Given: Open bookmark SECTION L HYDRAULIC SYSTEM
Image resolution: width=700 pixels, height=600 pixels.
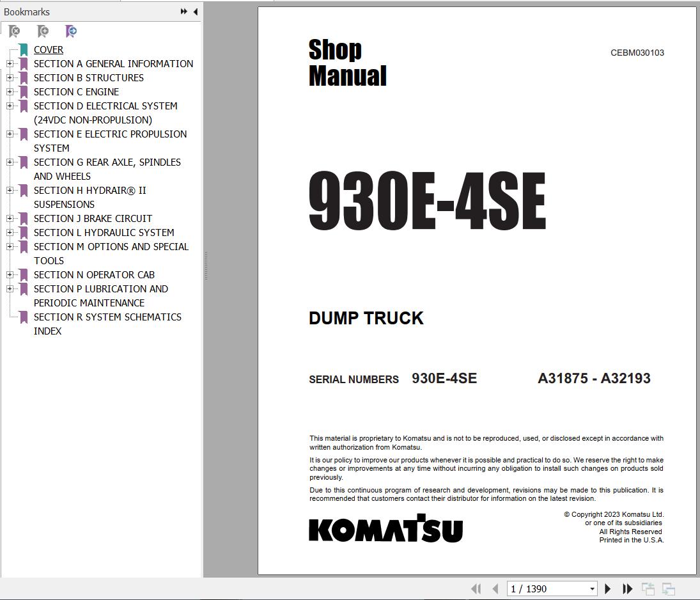Looking at the screenshot, I should pos(104,232).
